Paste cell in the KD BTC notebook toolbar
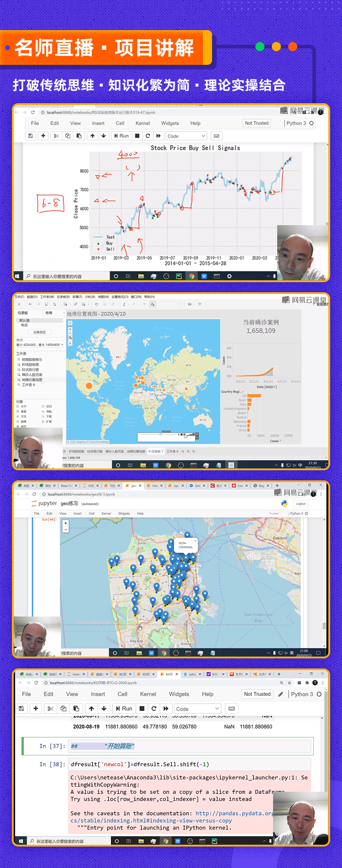Image resolution: width=342 pixels, height=868 pixels. click(x=76, y=708)
